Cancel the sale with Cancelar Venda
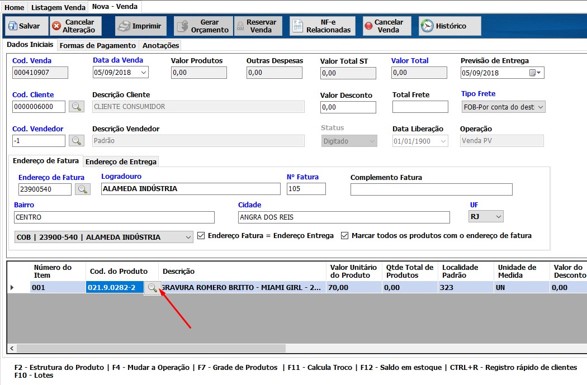This screenshot has height=385, width=587. (386, 26)
